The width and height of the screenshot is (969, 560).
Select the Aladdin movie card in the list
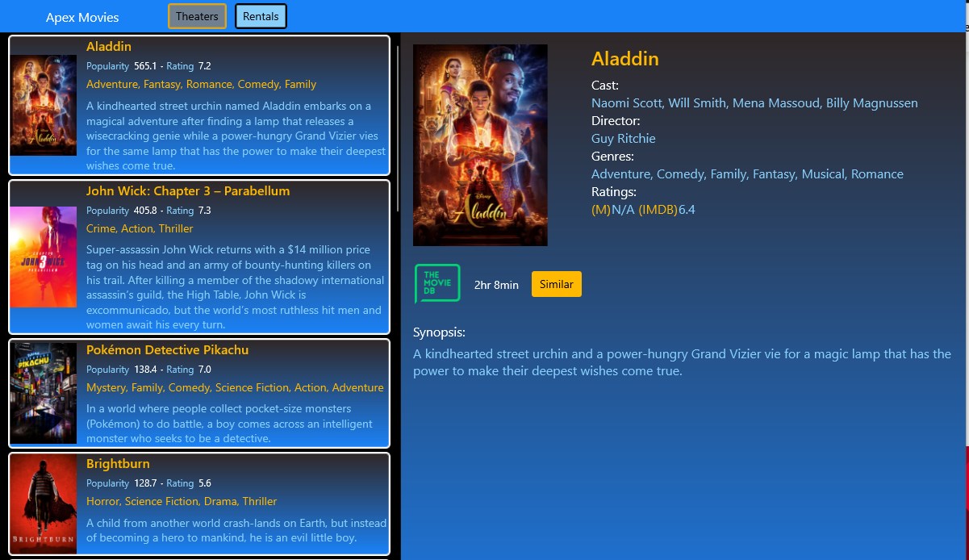[x=198, y=105]
